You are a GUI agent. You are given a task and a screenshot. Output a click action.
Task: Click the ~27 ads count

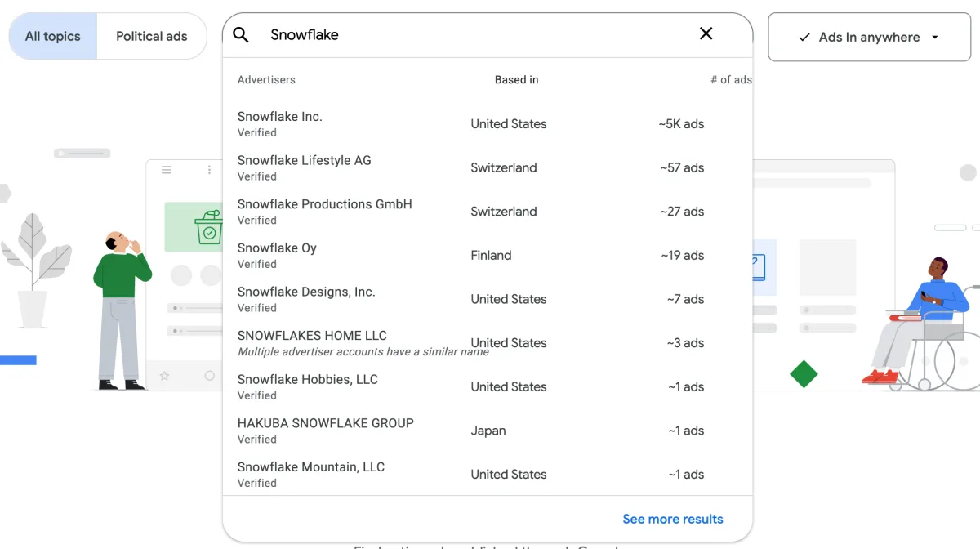point(682,212)
